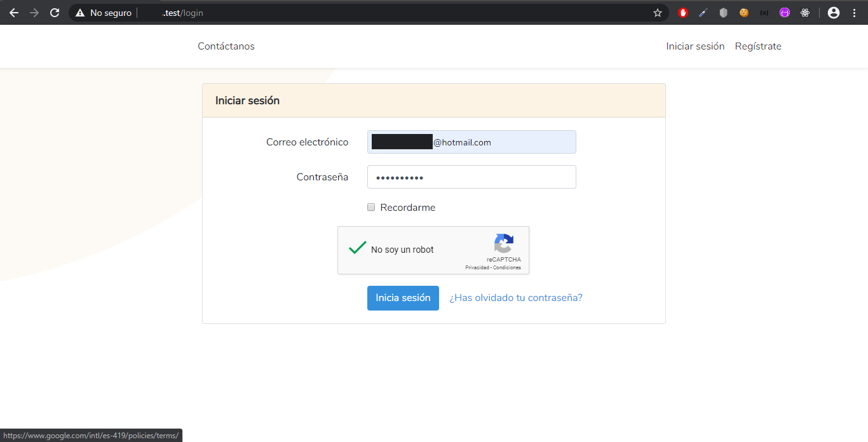Toggle the Recordarme checkbox
Image resolution: width=868 pixels, height=442 pixels.
(x=371, y=207)
